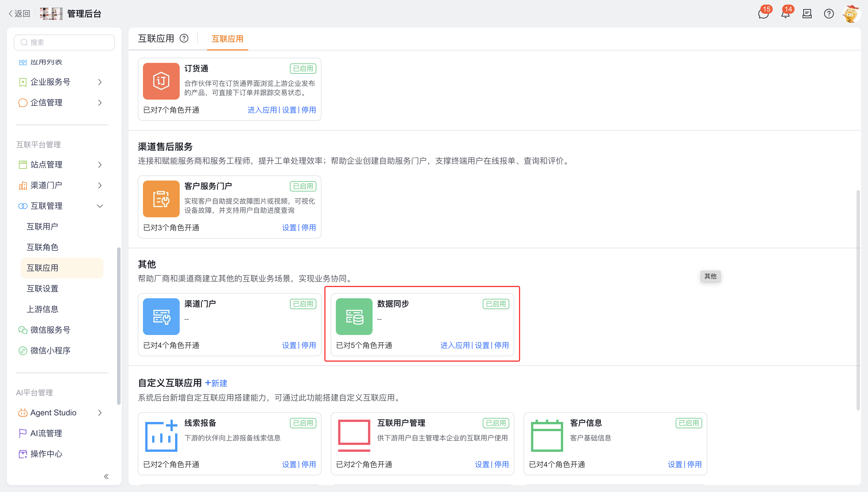868x492 pixels.
Task: Click the red 互联用户管理 app icon
Action: 354,435
